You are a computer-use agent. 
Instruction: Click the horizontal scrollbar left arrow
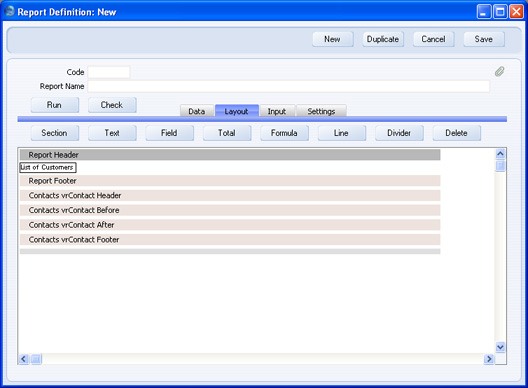click(24, 359)
